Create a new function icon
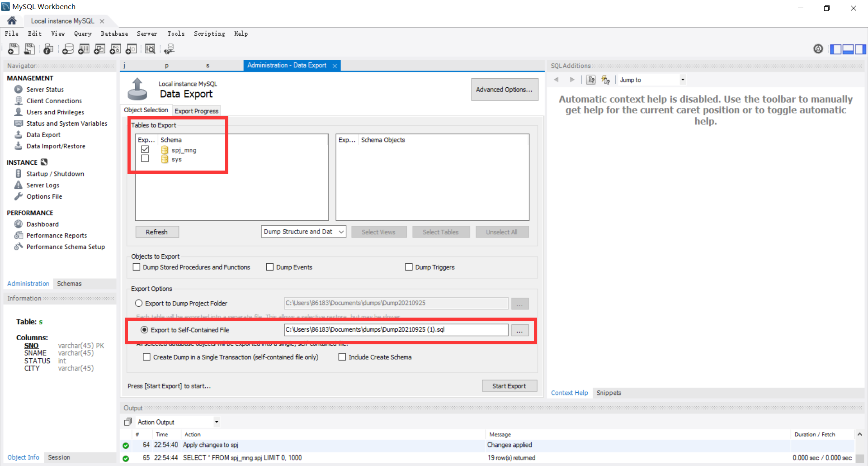Screen dimensions: 868x466 pyautogui.click(x=131, y=49)
